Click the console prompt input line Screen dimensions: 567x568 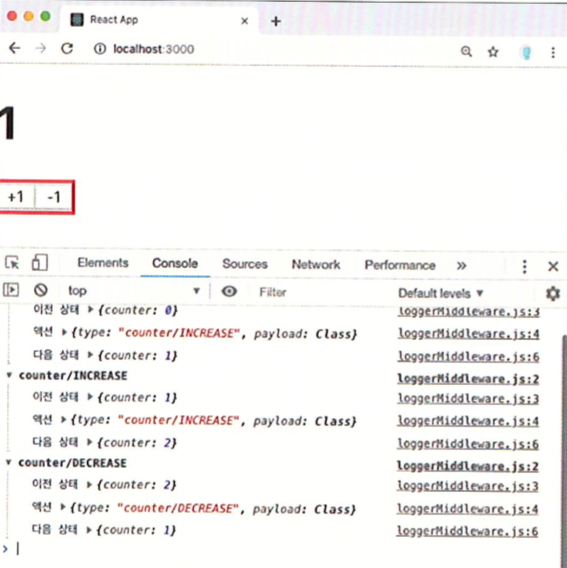point(283,549)
